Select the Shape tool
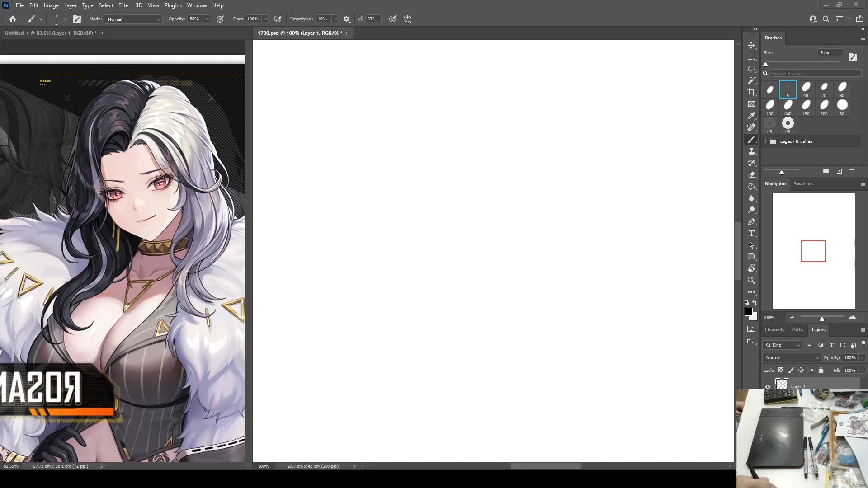868x488 pixels. point(751,257)
